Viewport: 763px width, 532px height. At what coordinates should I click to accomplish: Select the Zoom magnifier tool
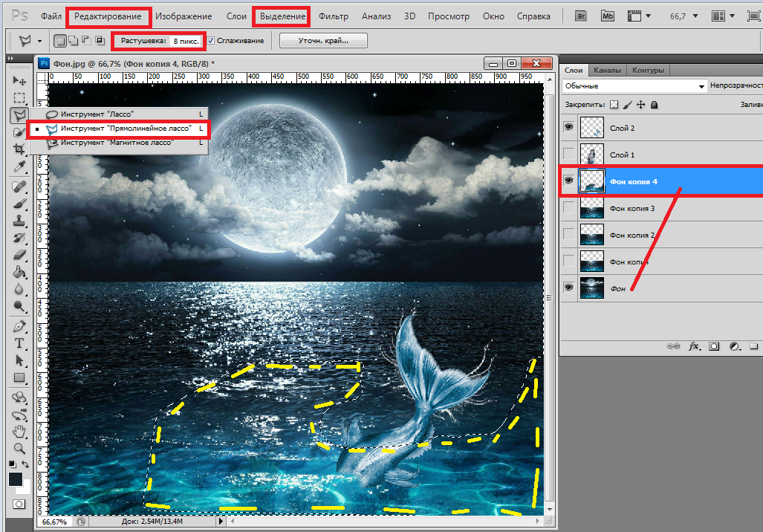tap(19, 448)
